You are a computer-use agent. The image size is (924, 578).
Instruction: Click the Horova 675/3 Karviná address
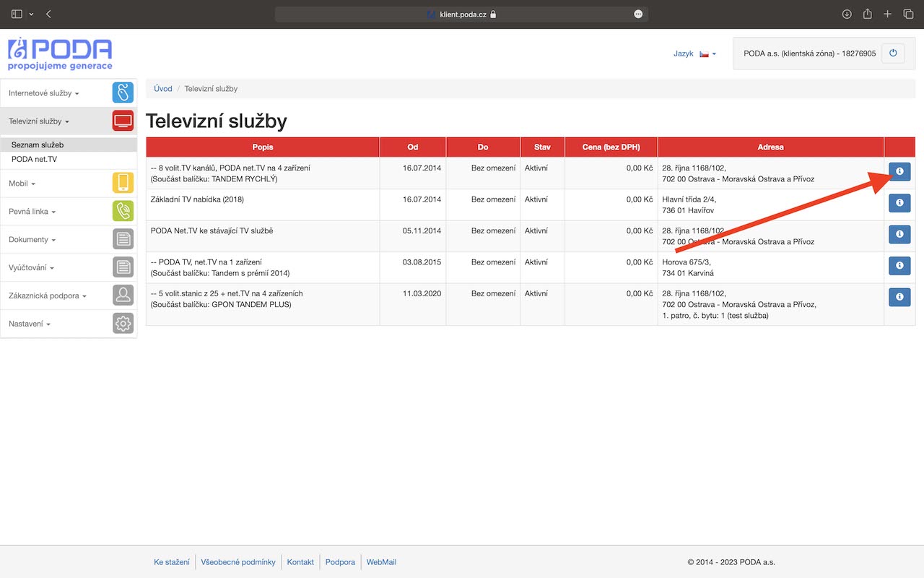coord(688,268)
